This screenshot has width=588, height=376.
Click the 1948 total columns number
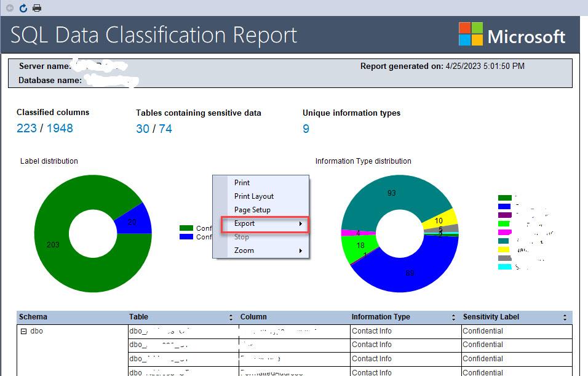(60, 128)
